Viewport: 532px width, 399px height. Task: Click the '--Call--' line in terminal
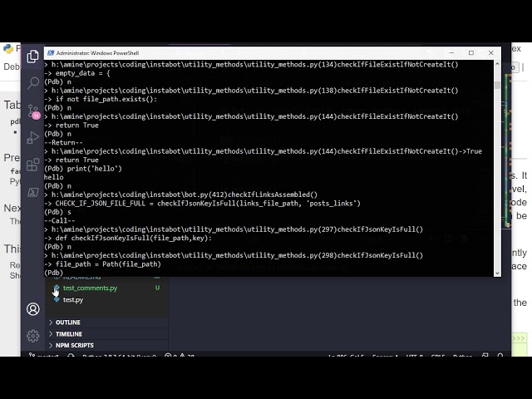[x=59, y=220]
